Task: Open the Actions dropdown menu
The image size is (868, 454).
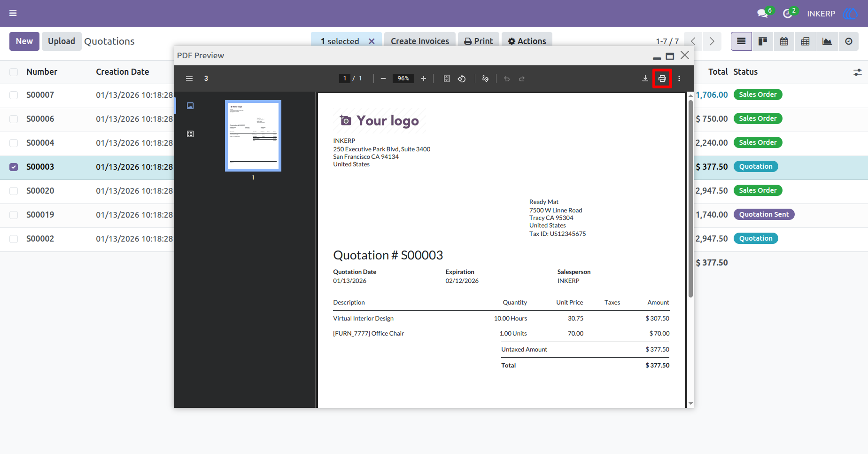Action: tap(527, 41)
